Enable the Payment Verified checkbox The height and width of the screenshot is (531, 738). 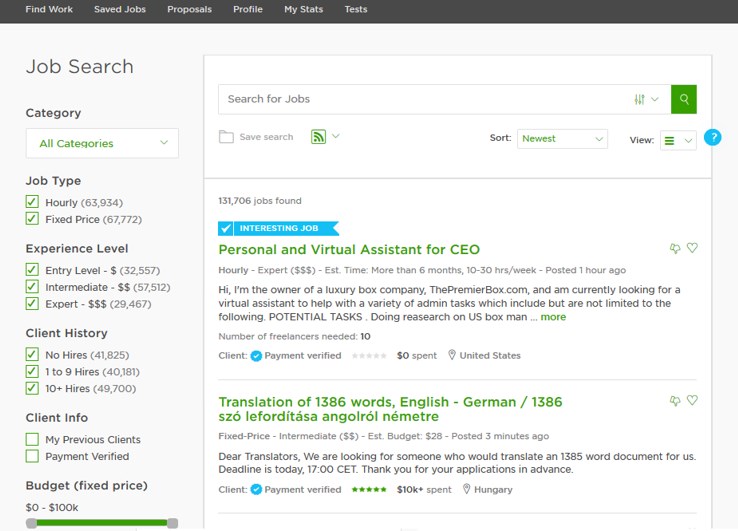click(x=32, y=456)
